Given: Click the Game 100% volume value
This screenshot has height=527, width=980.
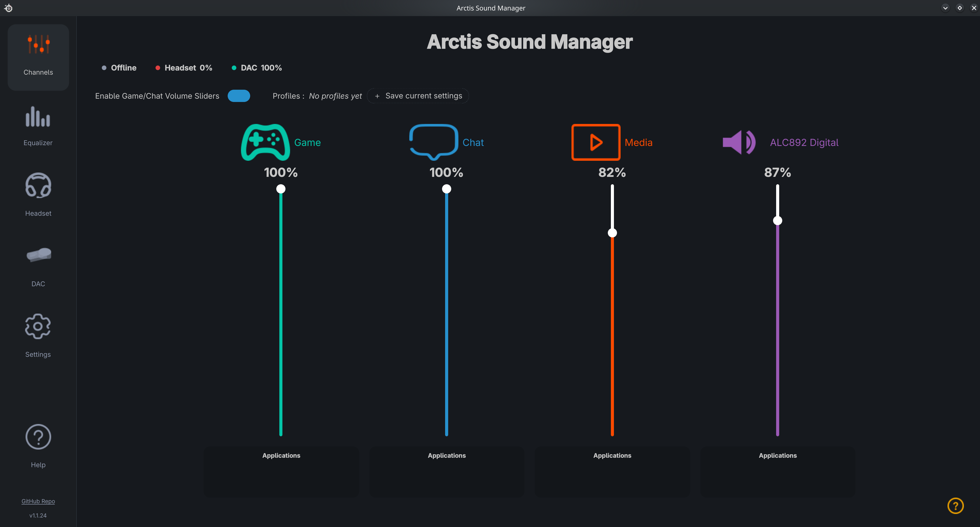Looking at the screenshot, I should point(281,173).
